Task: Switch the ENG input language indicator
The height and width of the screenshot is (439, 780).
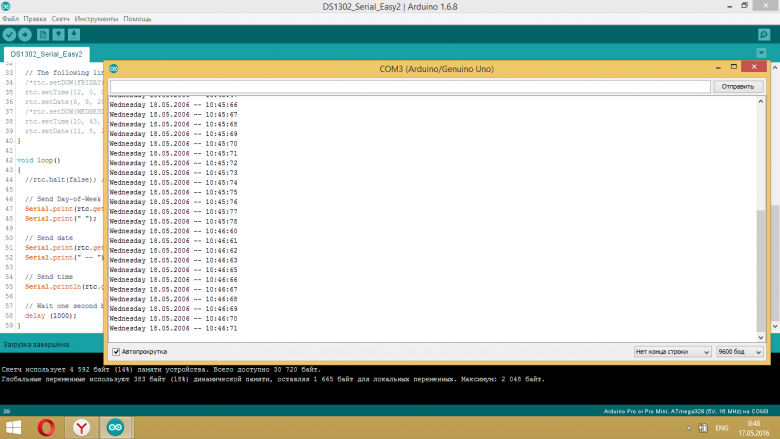Action: (x=722, y=428)
